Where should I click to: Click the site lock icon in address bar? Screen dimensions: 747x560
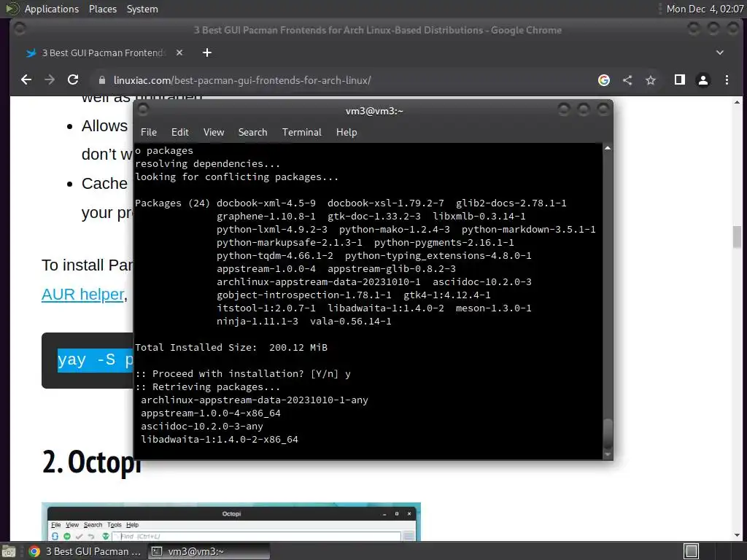pos(101,80)
